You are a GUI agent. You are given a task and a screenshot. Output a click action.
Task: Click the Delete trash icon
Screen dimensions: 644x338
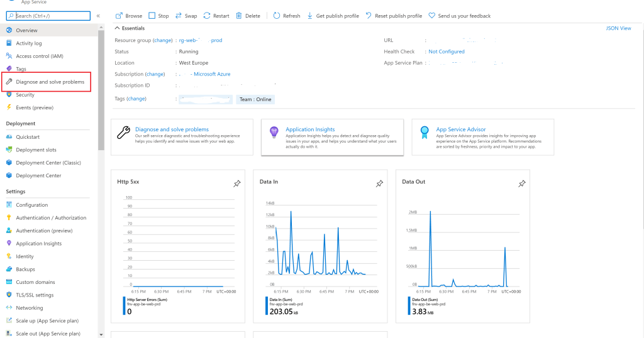[x=238, y=16]
